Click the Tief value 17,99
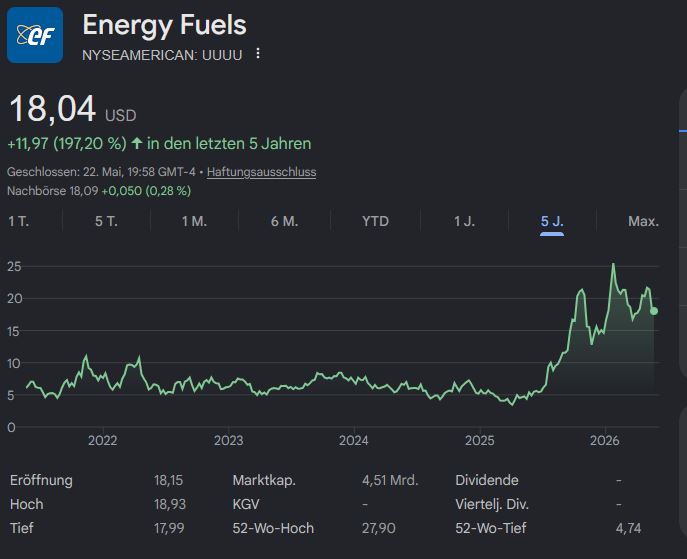This screenshot has width=687, height=559. pos(169,528)
